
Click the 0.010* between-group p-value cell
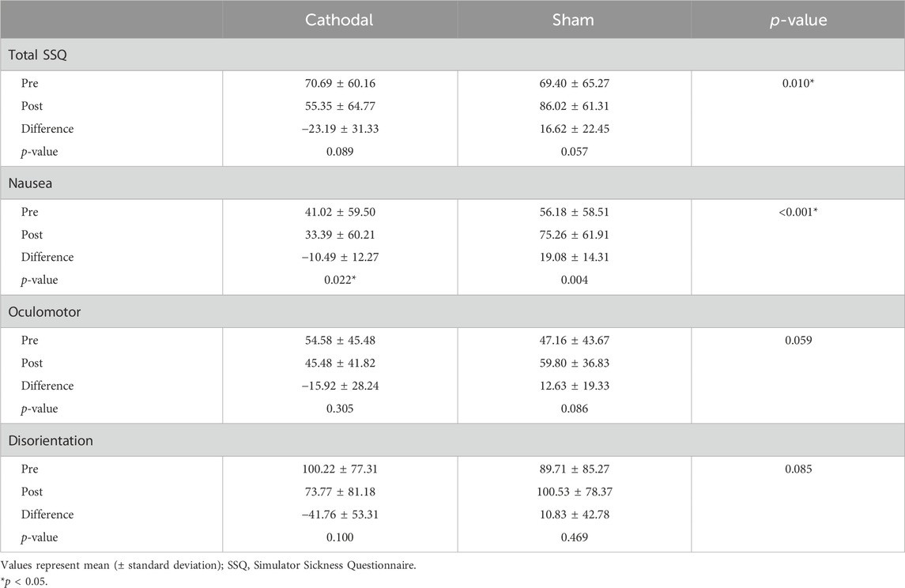[798, 84]
